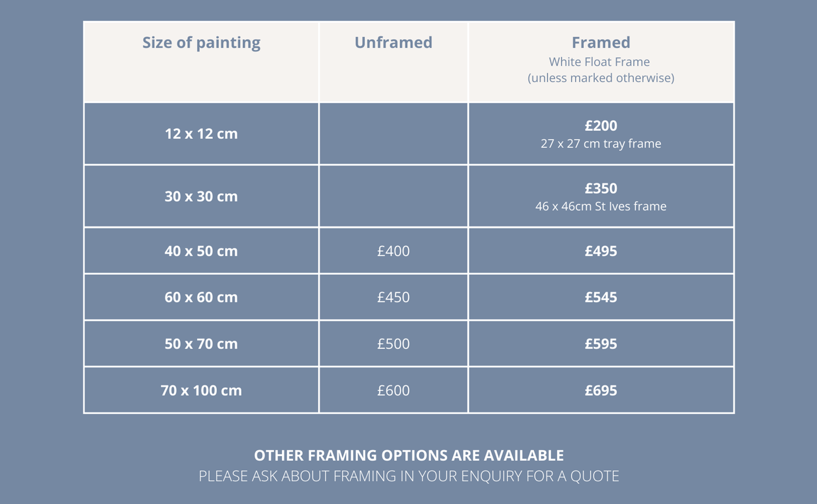
Task: Click the 'Size of painting' column header
Action: [x=201, y=42]
